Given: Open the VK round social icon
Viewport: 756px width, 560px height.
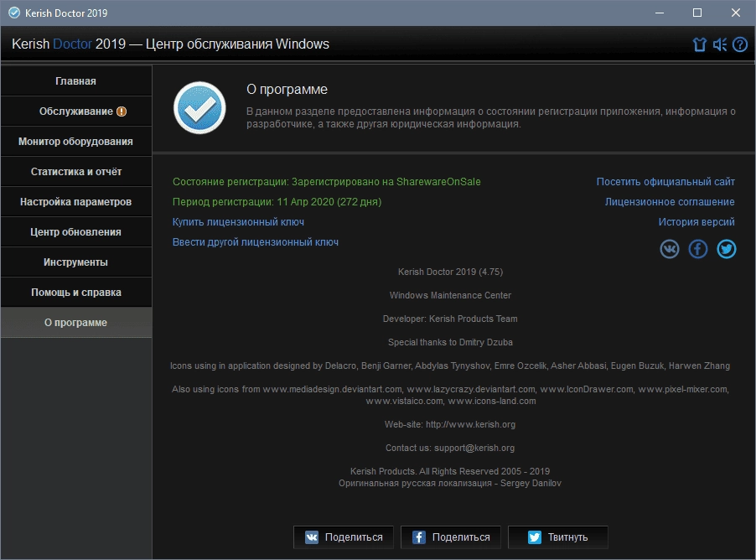Looking at the screenshot, I should tap(669, 249).
